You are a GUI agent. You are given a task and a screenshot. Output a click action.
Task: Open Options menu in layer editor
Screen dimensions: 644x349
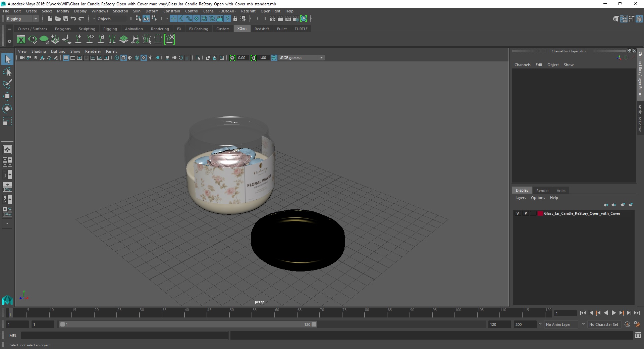tap(538, 198)
